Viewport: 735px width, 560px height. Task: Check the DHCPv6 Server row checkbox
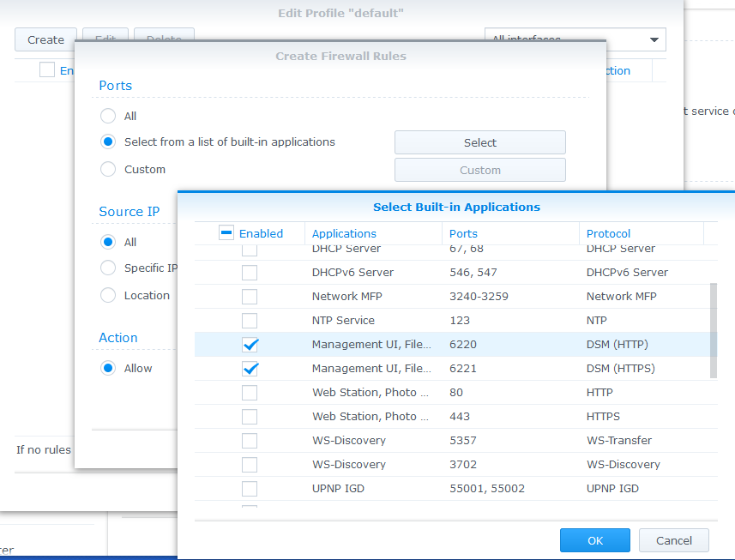(250, 273)
